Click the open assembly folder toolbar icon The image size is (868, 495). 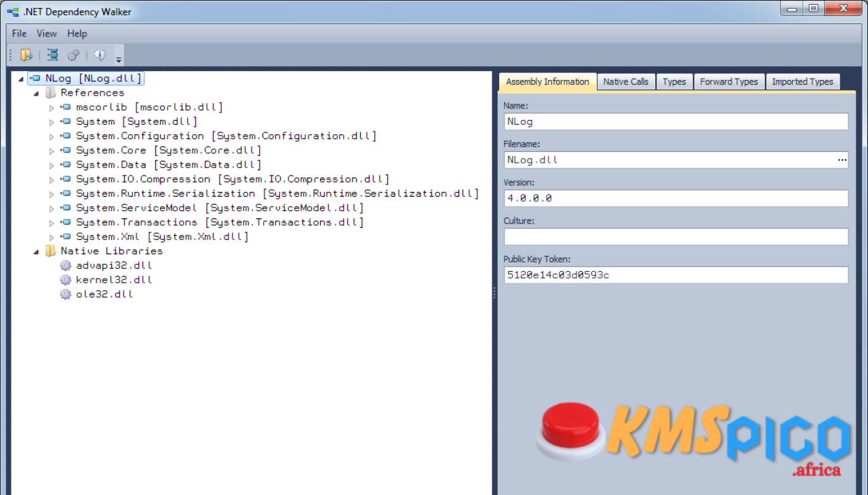tap(26, 56)
